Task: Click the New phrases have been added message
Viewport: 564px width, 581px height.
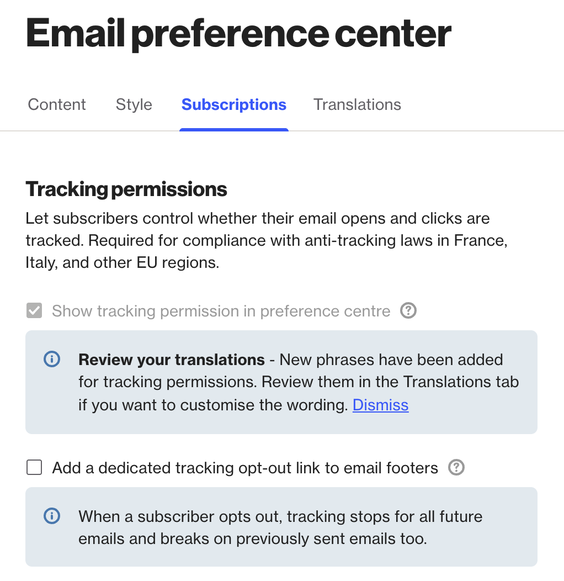Action: click(x=298, y=382)
